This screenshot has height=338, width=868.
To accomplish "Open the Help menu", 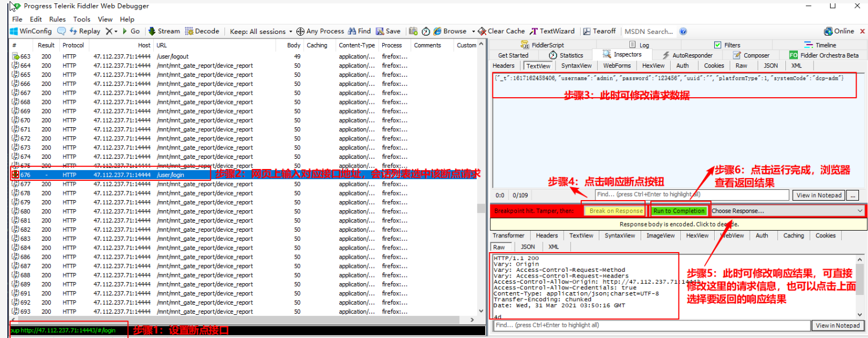I will click(x=127, y=19).
